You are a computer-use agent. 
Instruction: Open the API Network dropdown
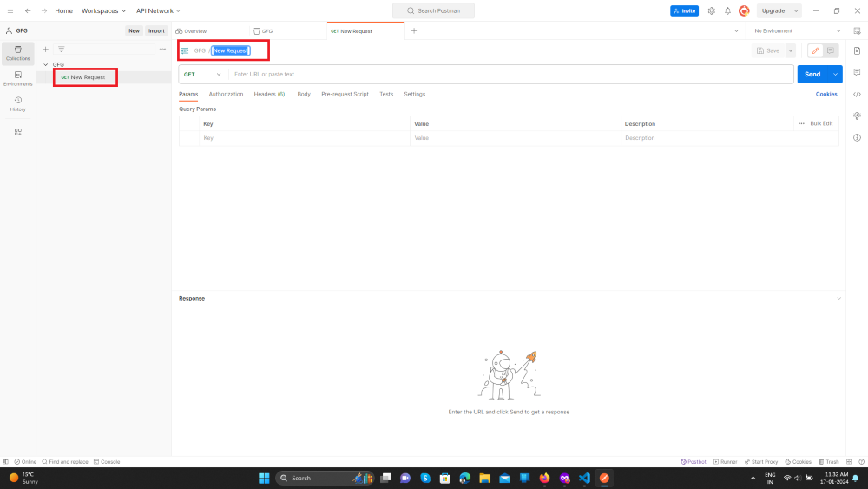158,10
